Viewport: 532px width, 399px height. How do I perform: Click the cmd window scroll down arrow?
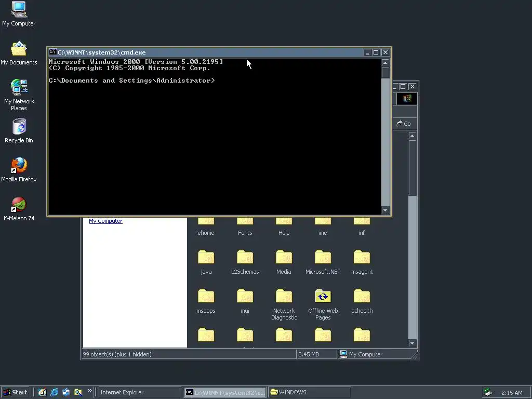tap(385, 210)
